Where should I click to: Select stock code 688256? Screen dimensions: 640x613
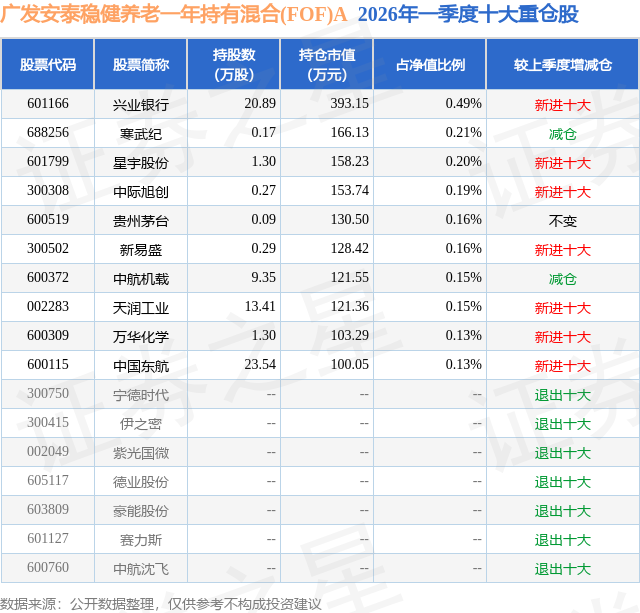[48, 133]
